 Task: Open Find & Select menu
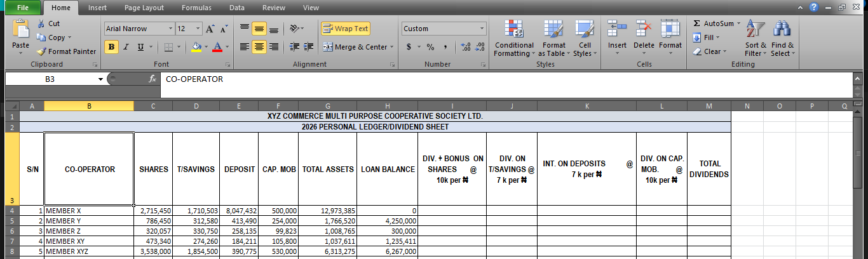(x=782, y=38)
